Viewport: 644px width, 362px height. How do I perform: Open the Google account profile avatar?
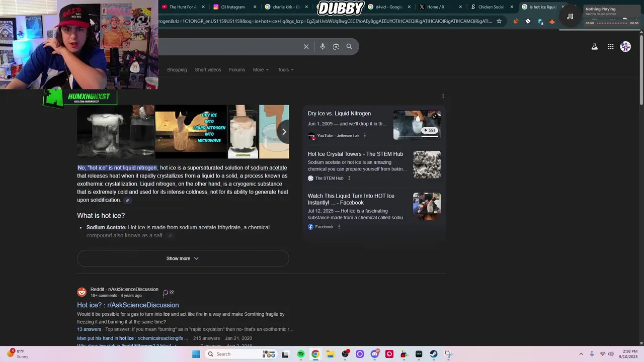tap(625, 47)
